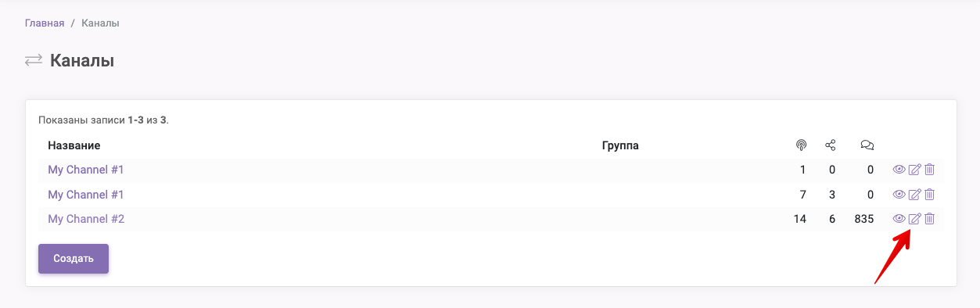Open My Channel #1 link with 1 stream
The width and height of the screenshot is (980, 308).
86,170
